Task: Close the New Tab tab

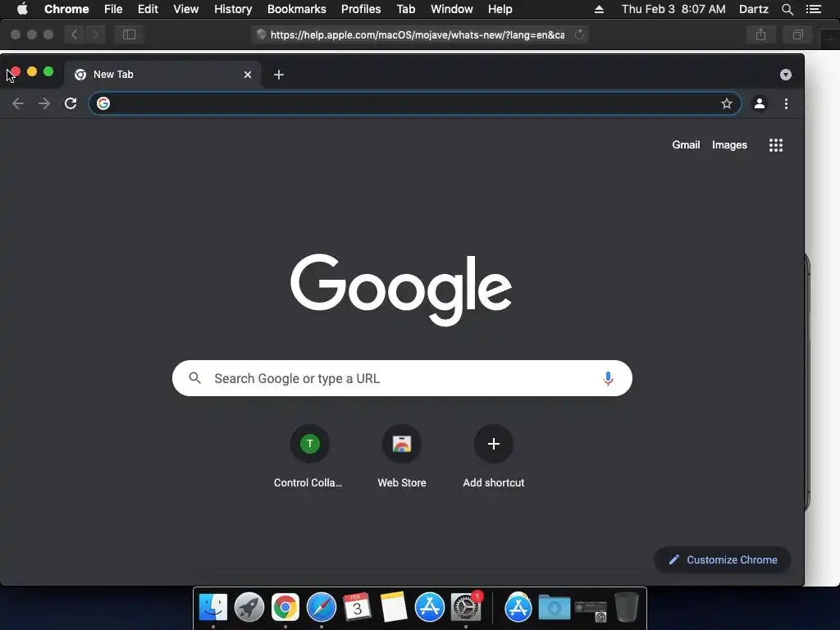Action: click(248, 75)
